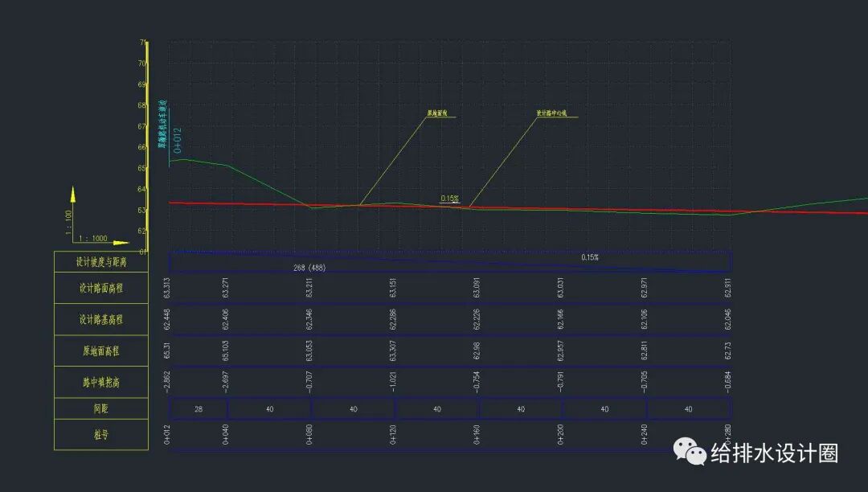Image resolution: width=868 pixels, height=492 pixels.
Task: Select the 设计路基高程 row header
Action: 101,319
